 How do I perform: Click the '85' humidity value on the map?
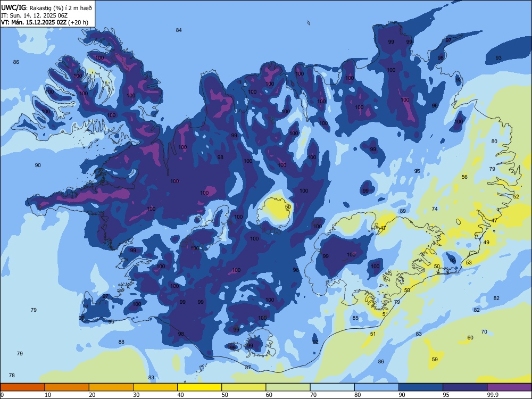click(355, 318)
